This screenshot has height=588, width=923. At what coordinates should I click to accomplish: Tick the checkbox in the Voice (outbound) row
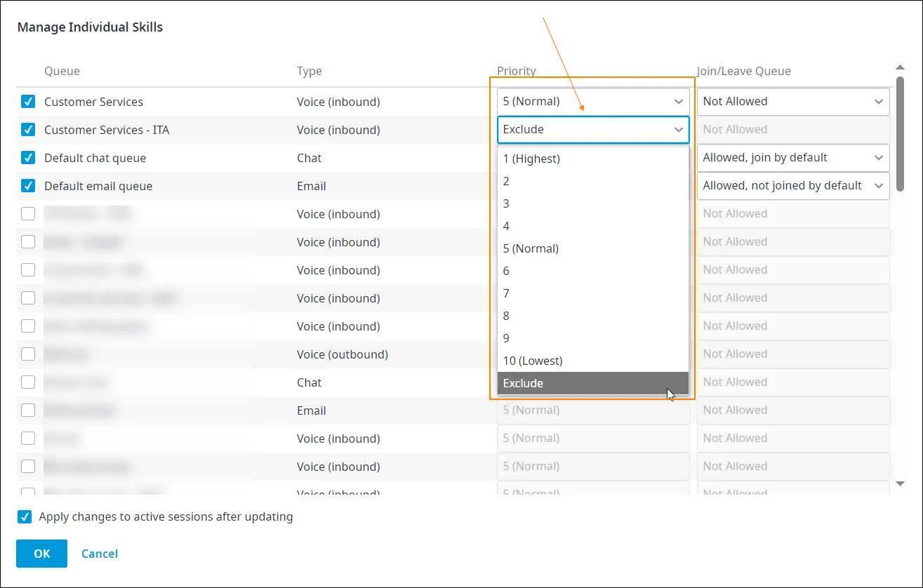pyautogui.click(x=28, y=354)
